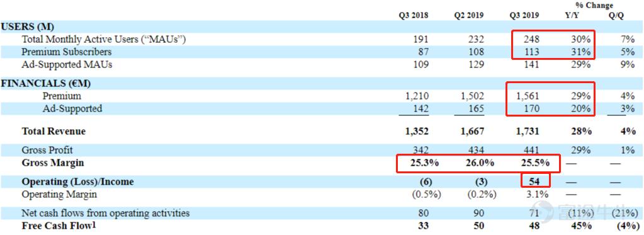Select Ad-Supported revenue value 170
644x235 pixels.
click(531, 109)
